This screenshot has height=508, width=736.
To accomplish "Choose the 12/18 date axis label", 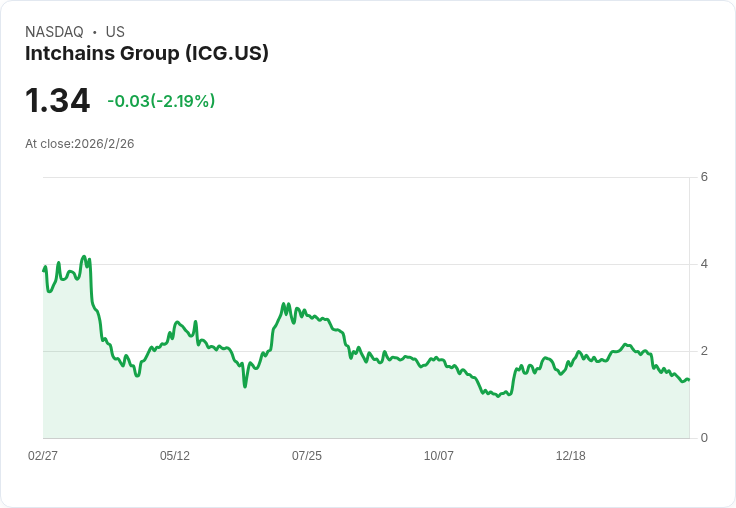I will click(x=571, y=456).
